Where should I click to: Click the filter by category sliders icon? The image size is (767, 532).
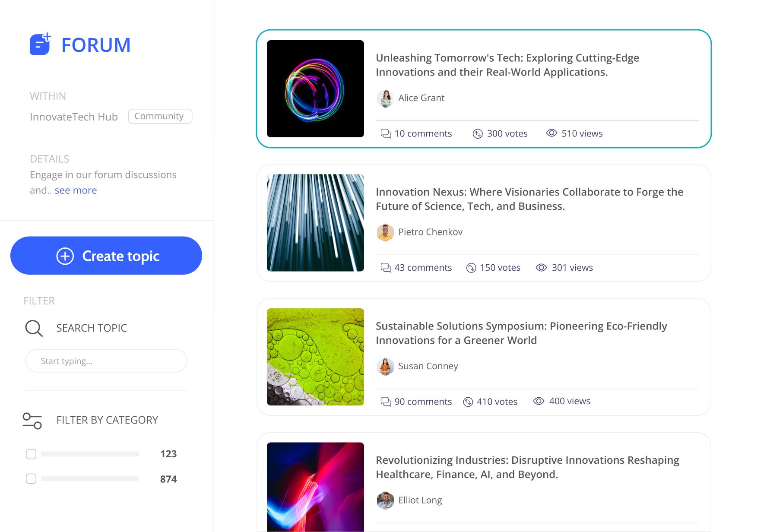32,421
